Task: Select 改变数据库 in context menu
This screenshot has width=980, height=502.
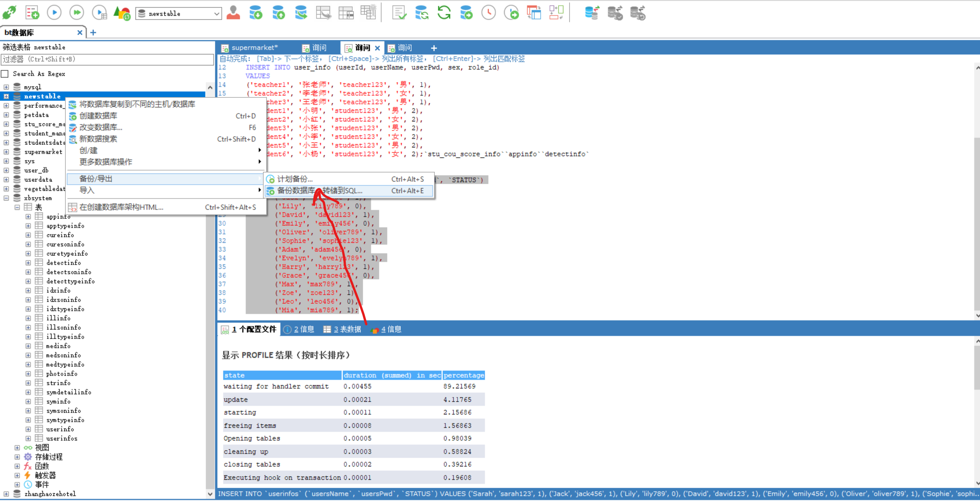Action: (x=166, y=128)
